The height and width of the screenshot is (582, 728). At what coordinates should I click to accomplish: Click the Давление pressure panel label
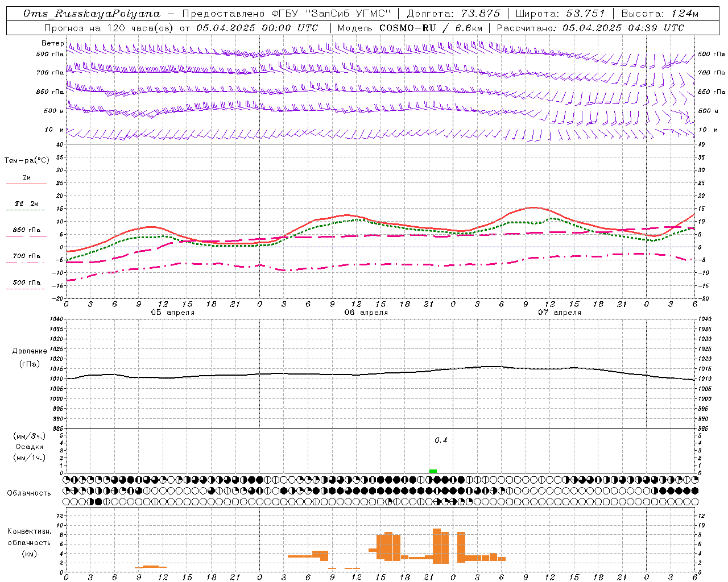pyautogui.click(x=30, y=351)
